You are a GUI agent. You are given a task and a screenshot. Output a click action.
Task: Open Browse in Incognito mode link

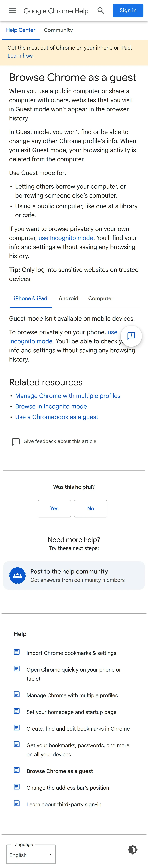[x=51, y=406]
